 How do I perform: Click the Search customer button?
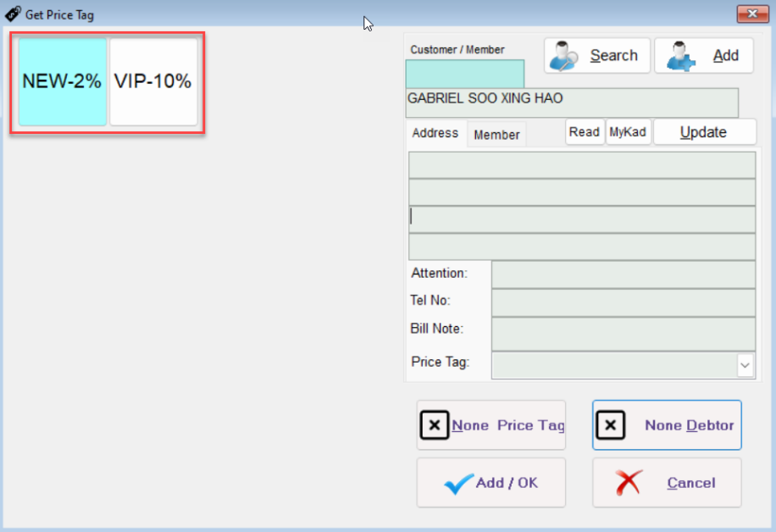596,56
